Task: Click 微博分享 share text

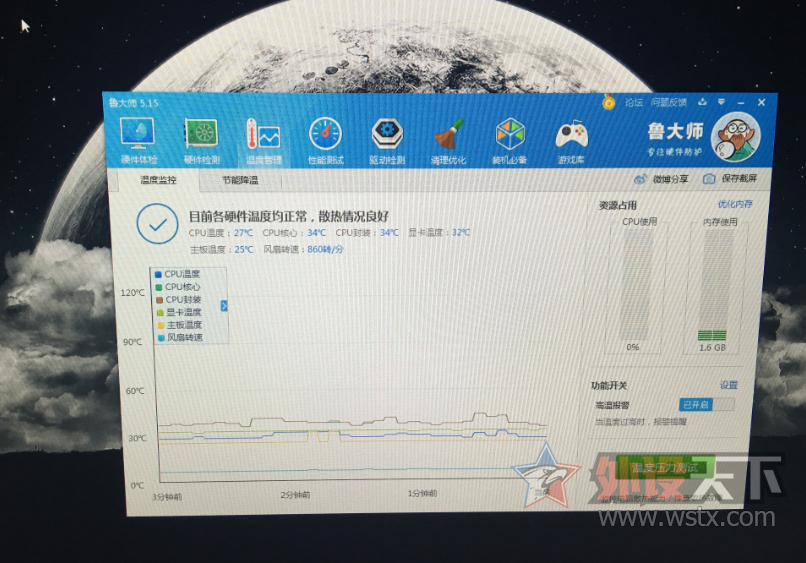Action: point(670,179)
